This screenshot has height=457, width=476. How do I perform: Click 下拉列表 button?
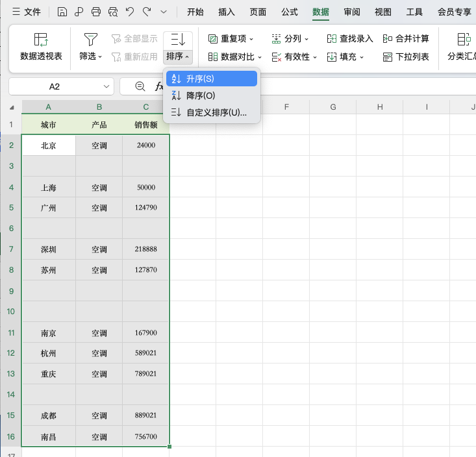click(x=406, y=56)
